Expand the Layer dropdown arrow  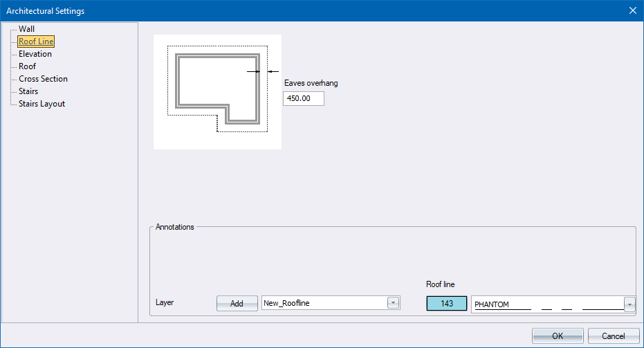(x=394, y=303)
